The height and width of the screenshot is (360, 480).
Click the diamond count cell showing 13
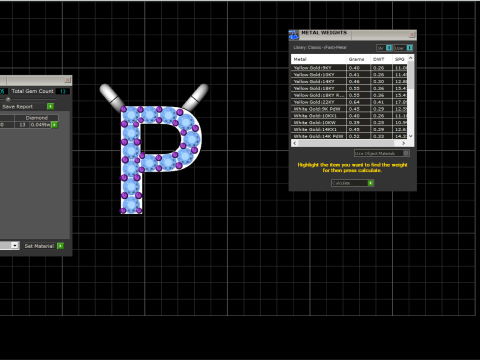click(22, 125)
